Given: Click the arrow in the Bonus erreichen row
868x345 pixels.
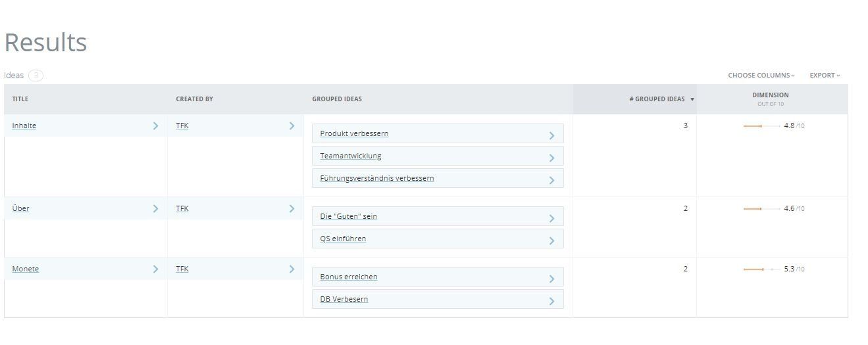Looking at the screenshot, I should 551,279.
